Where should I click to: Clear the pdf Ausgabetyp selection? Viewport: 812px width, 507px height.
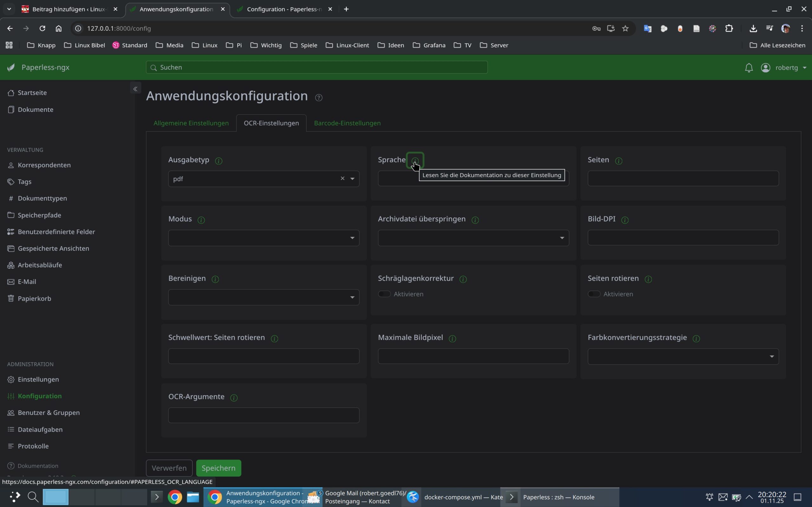(x=342, y=178)
